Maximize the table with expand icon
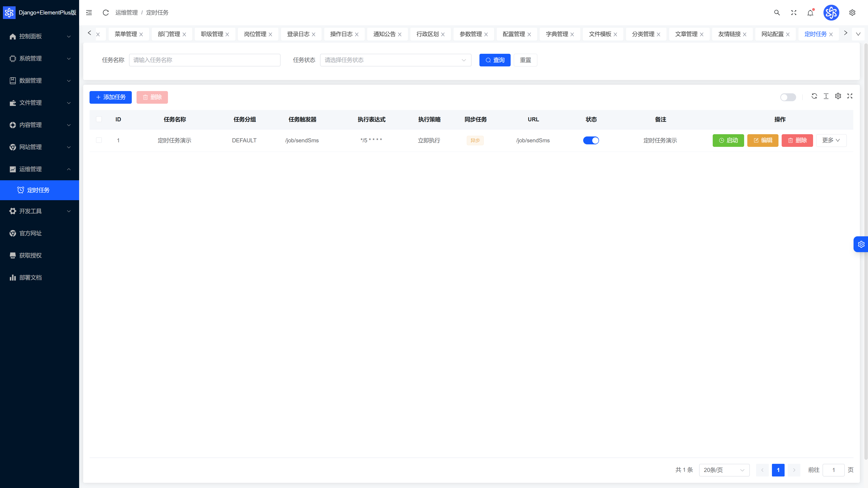This screenshot has width=868, height=488. click(x=850, y=96)
